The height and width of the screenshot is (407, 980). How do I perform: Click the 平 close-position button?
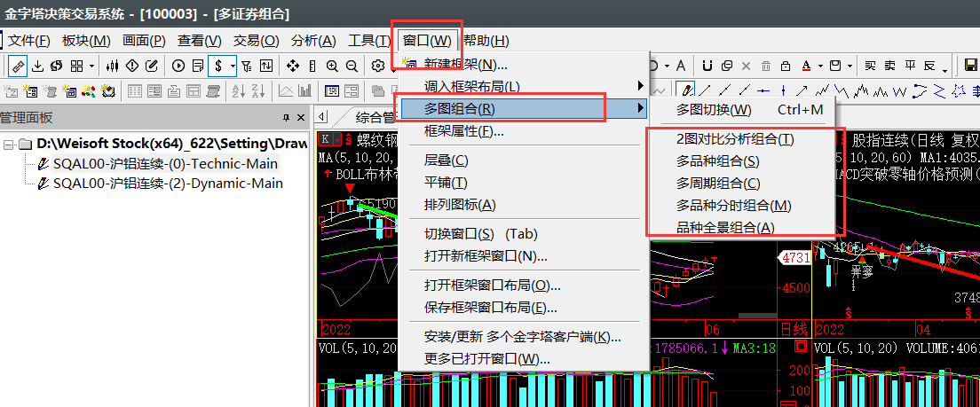coord(910,66)
